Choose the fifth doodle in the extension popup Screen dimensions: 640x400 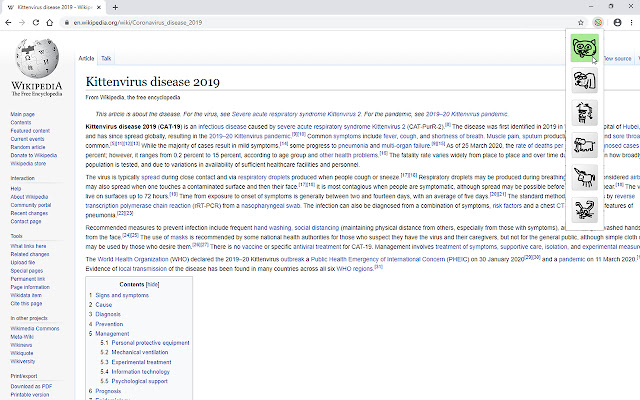tap(583, 179)
